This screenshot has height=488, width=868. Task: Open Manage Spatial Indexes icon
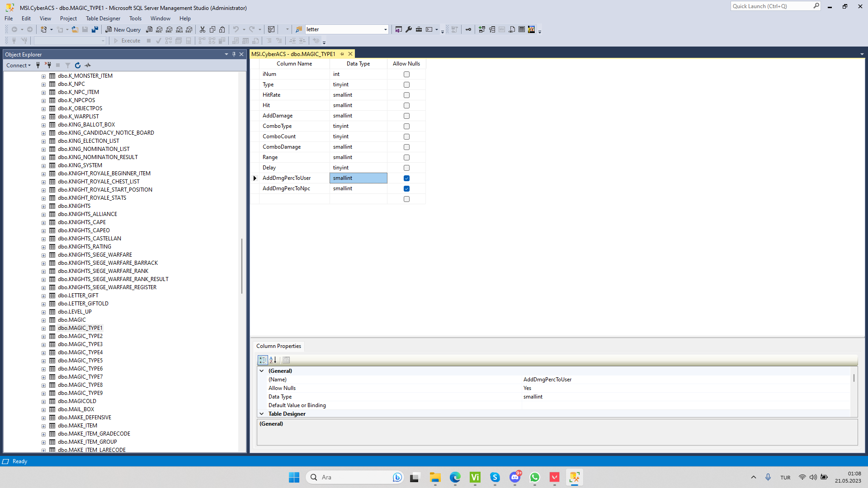pos(532,29)
